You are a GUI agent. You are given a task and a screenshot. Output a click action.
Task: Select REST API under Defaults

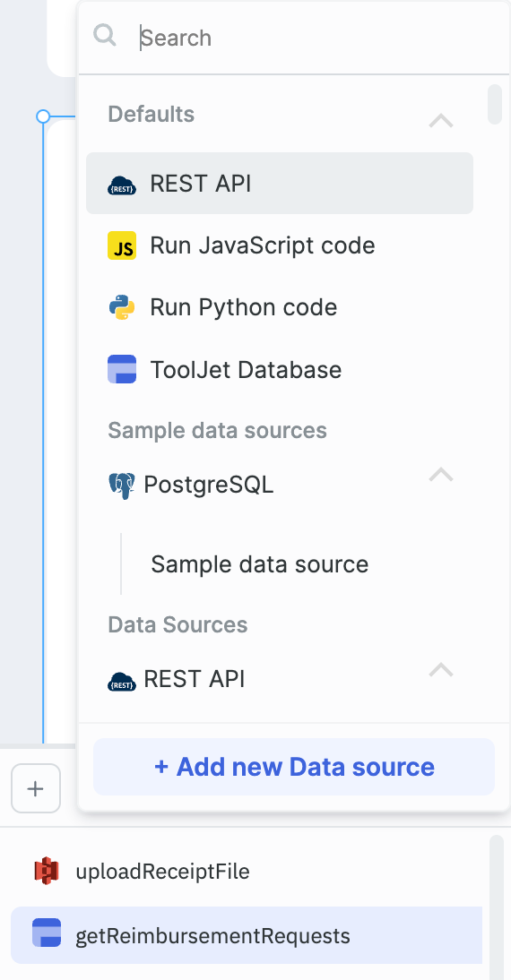(x=280, y=183)
